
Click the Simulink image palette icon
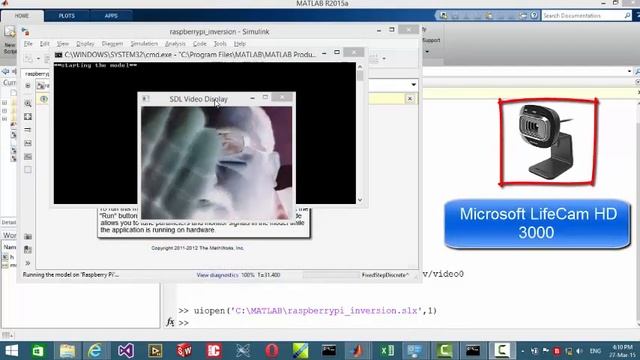click(x=28, y=157)
